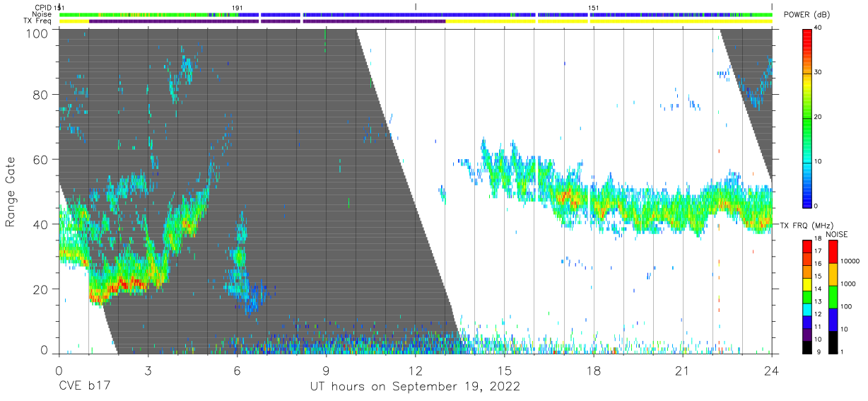The height and width of the screenshot is (401, 868).
Task: Click the 'NOISE' legend title
Action: [838, 234]
